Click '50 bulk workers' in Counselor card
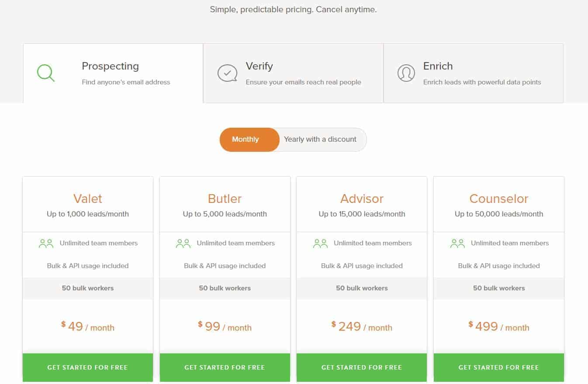This screenshot has width=588, height=384. (499, 288)
